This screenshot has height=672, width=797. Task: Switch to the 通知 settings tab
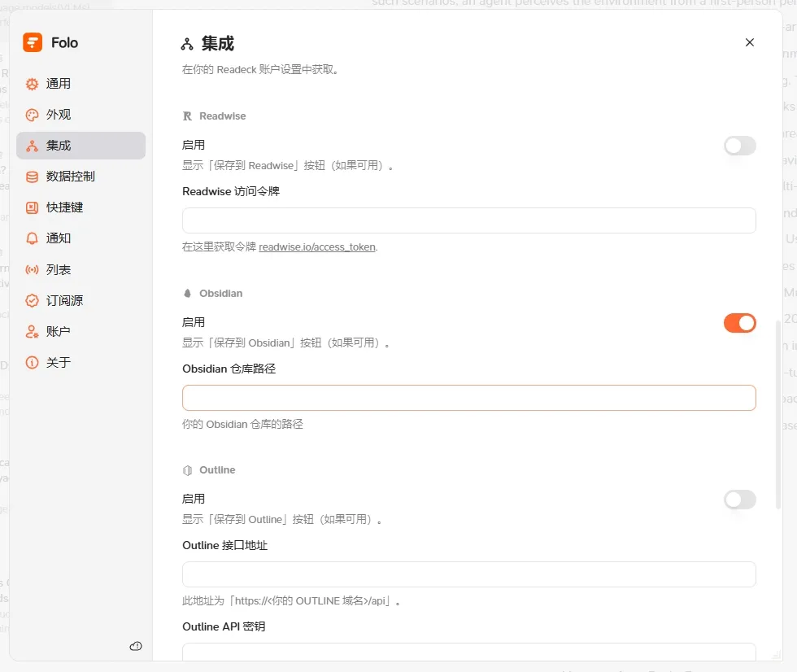pos(81,238)
